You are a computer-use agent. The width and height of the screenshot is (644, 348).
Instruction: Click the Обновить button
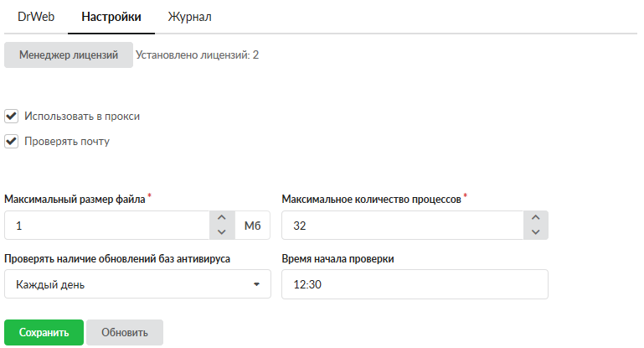(x=125, y=333)
